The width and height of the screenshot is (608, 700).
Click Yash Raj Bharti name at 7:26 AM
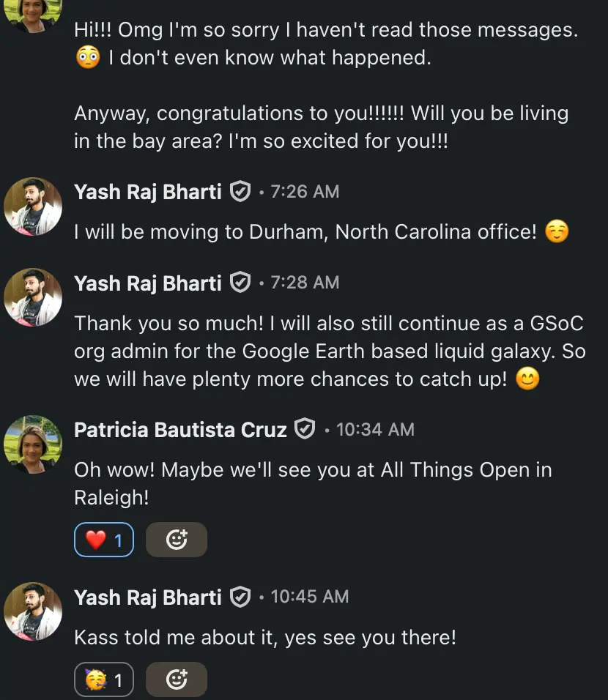(148, 192)
